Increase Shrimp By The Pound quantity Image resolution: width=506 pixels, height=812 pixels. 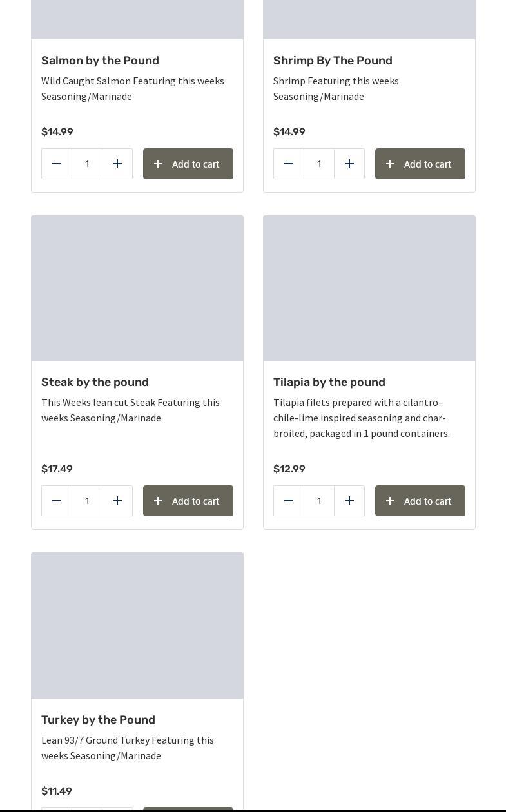349,164
